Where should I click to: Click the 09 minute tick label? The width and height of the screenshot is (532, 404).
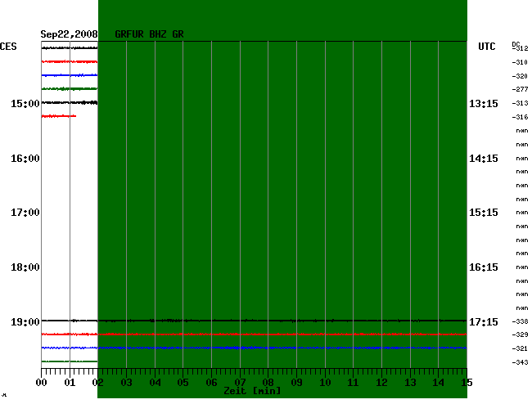[296, 383]
